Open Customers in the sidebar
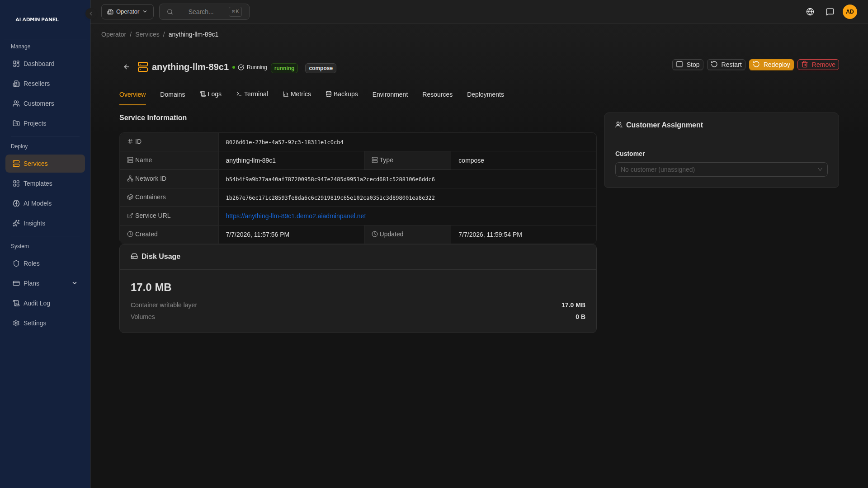The height and width of the screenshot is (488, 868). 45,103
